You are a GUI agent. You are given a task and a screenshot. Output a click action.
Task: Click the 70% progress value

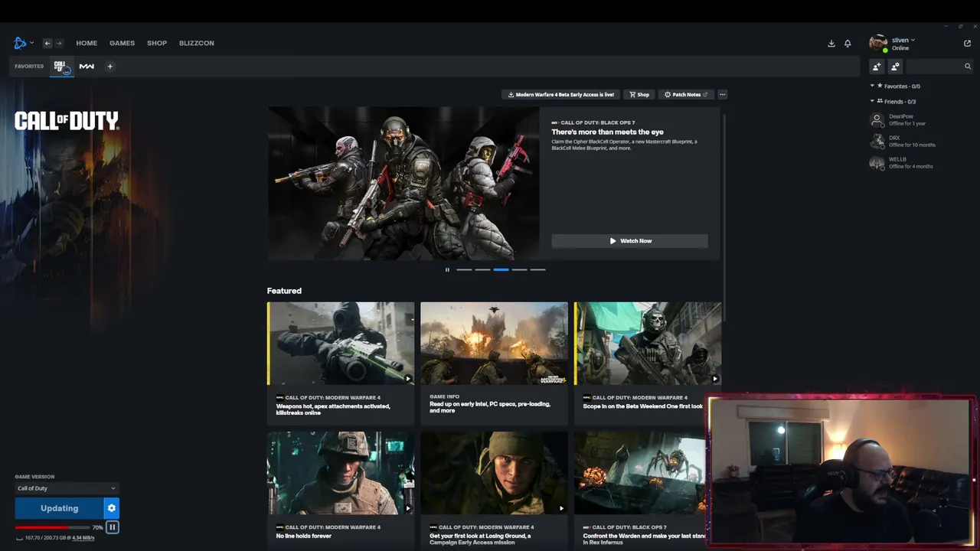coord(97,527)
